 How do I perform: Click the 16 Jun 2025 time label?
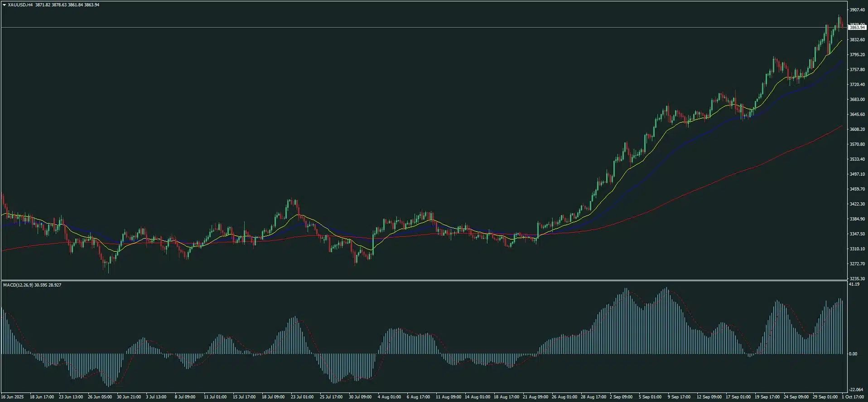pos(12,397)
